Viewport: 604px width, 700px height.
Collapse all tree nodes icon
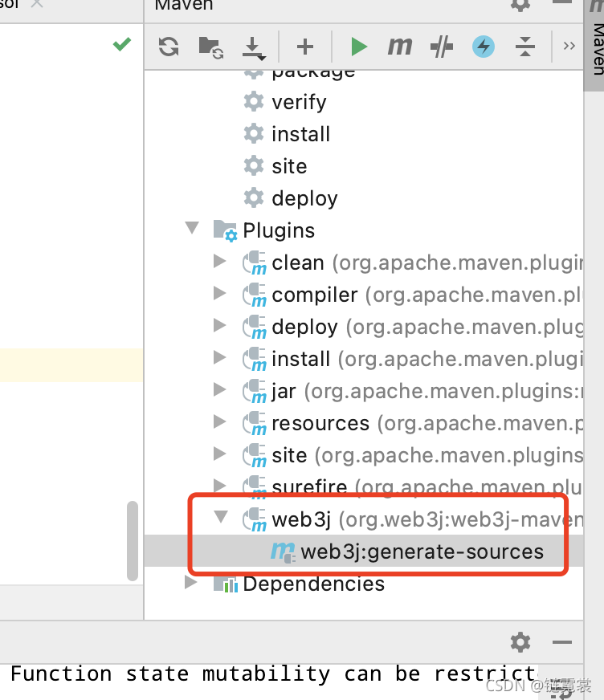(525, 47)
